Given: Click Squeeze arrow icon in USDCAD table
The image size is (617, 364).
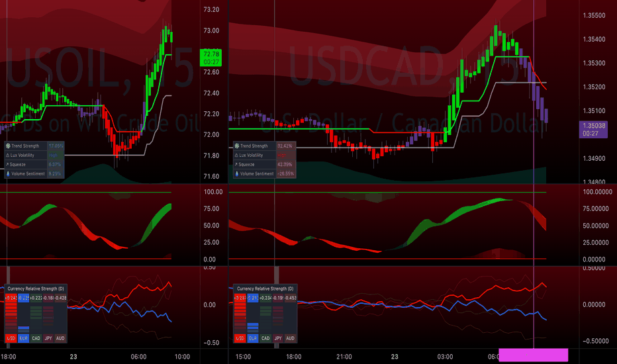Looking at the screenshot, I should pyautogui.click(x=237, y=165).
